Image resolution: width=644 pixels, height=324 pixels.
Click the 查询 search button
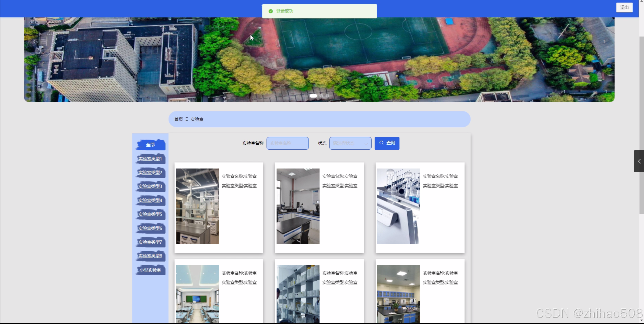(x=387, y=143)
